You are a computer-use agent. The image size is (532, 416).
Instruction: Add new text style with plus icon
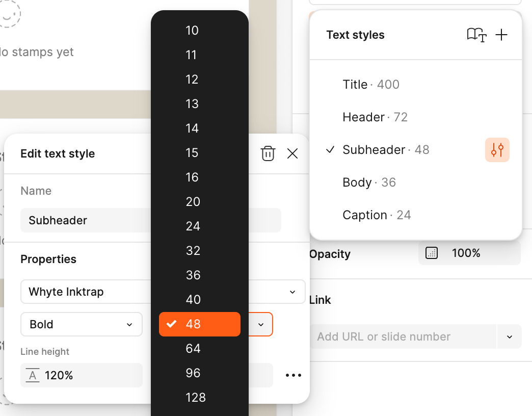click(501, 35)
